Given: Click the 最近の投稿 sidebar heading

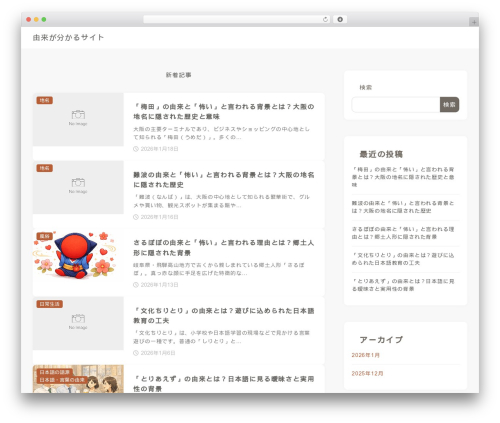Looking at the screenshot, I should (381, 154).
